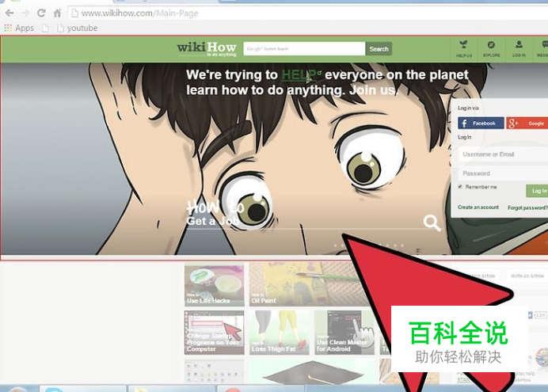This screenshot has height=392, width=548.
Task: Open the Create an account link
Action: click(478, 207)
